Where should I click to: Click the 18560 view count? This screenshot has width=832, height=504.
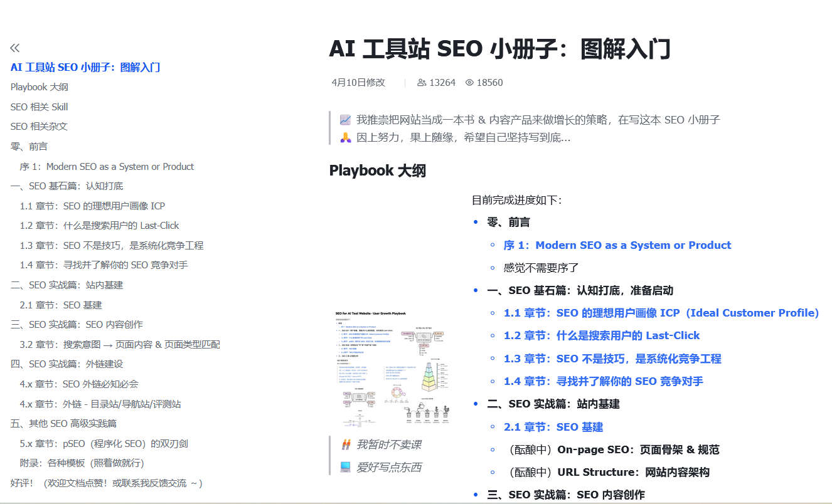490,82
